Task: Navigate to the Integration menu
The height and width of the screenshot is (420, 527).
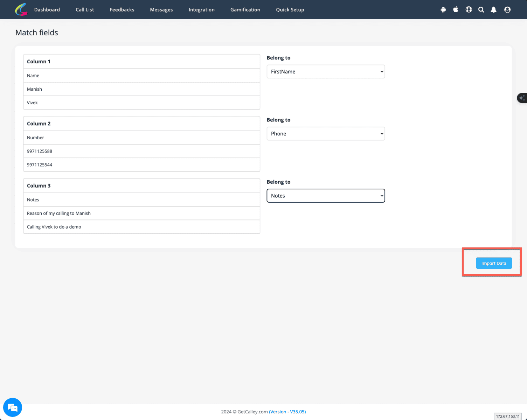Action: (201, 10)
